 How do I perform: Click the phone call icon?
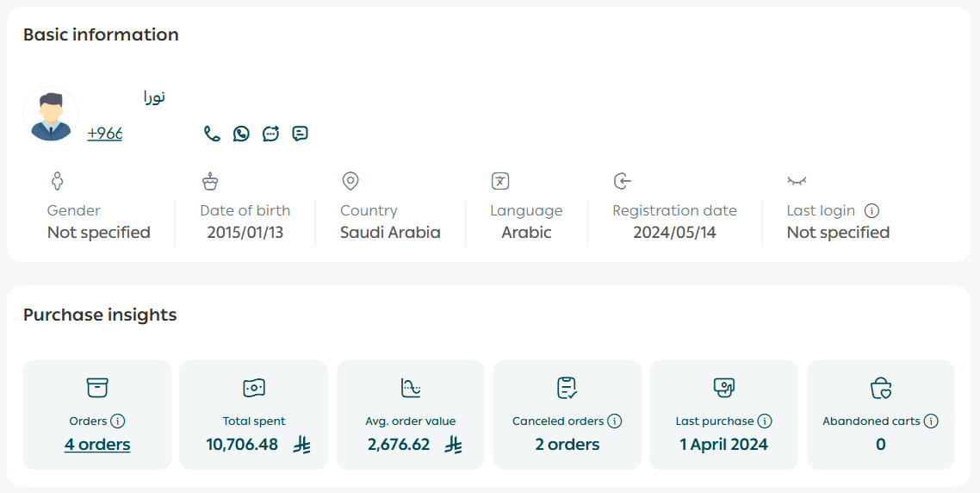[x=212, y=134]
